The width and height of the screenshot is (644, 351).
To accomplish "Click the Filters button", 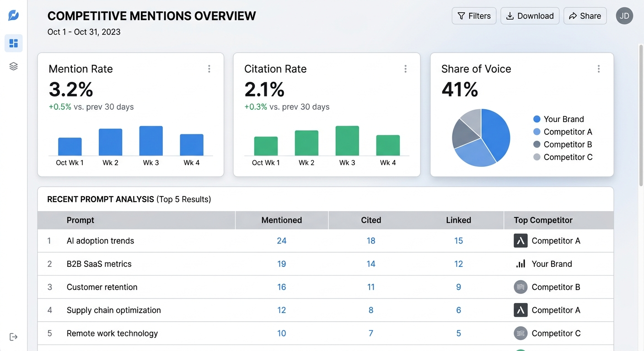I will [x=474, y=16].
